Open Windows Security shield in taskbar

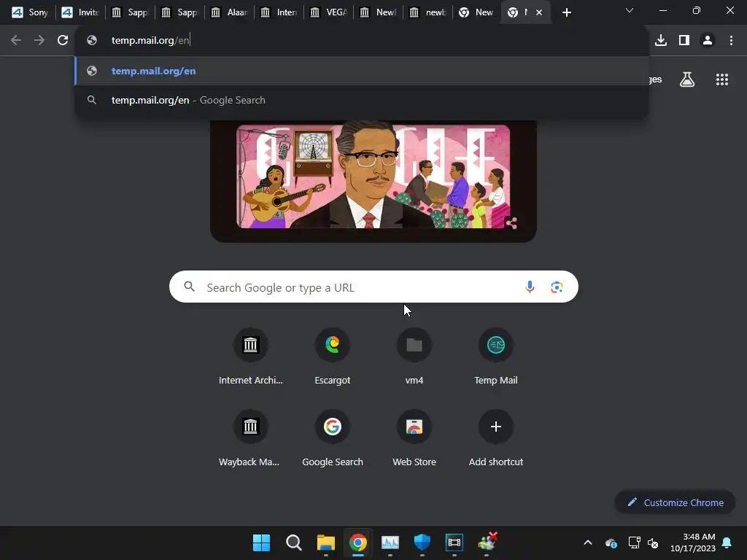coord(422,542)
